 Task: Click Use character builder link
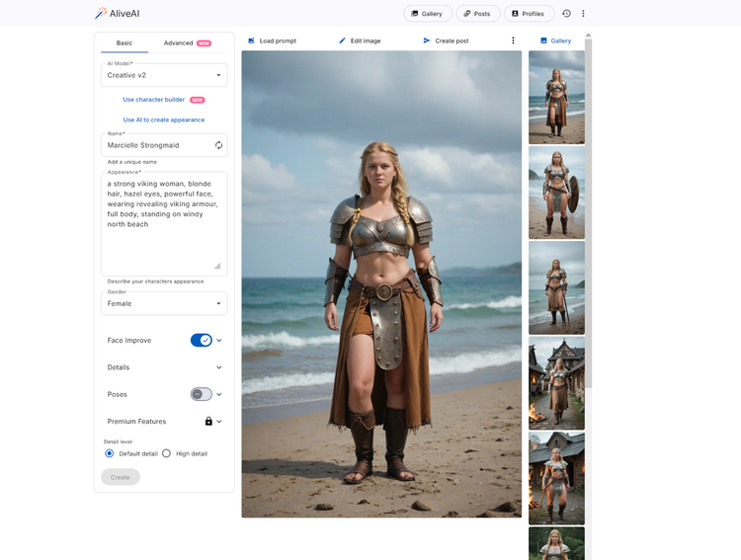154,100
